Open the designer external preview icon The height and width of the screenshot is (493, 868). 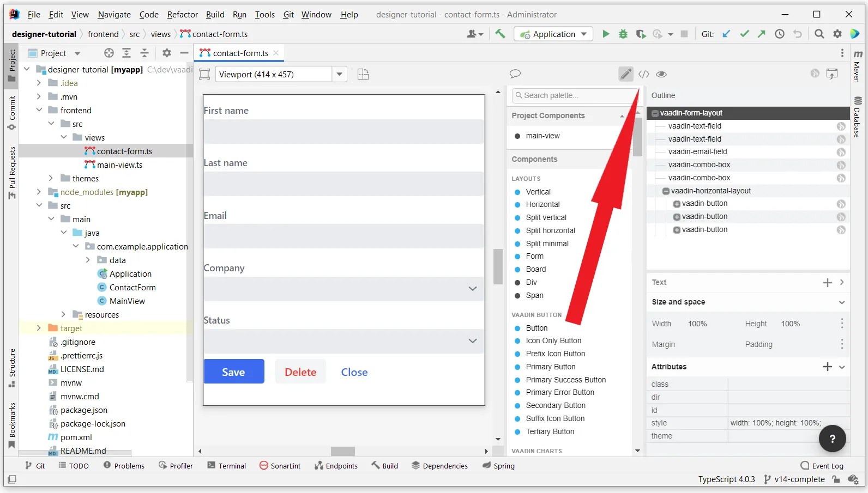point(832,74)
